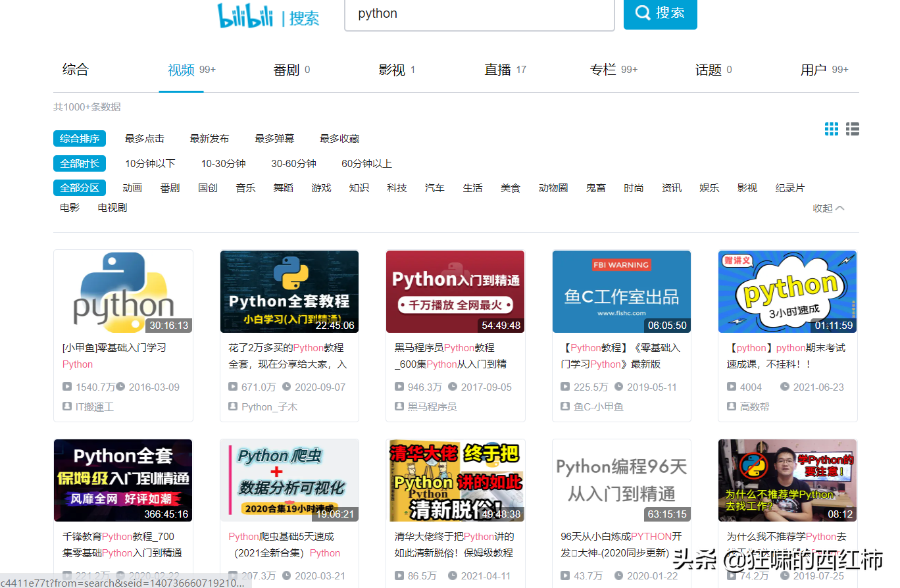900x588 pixels.
Task: Select 综合排序 sort option
Action: (x=80, y=139)
